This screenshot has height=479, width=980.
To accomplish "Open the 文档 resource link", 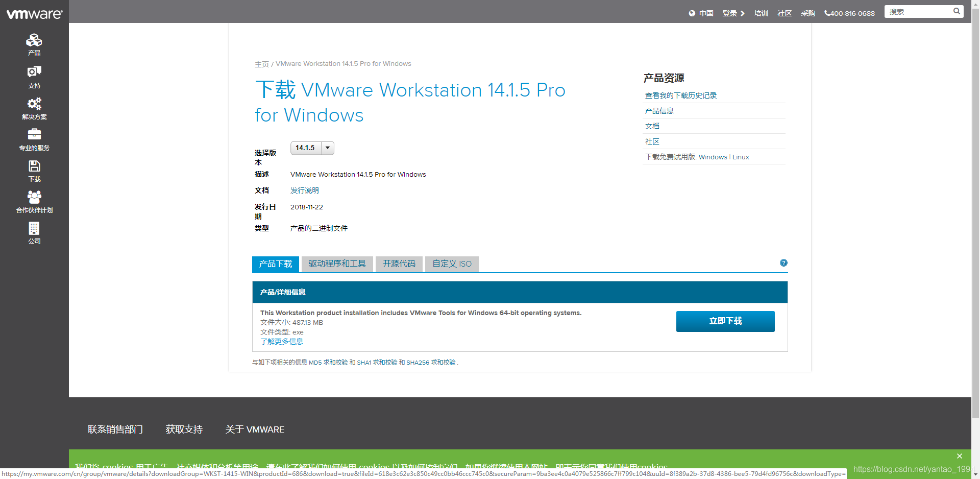I will click(652, 126).
